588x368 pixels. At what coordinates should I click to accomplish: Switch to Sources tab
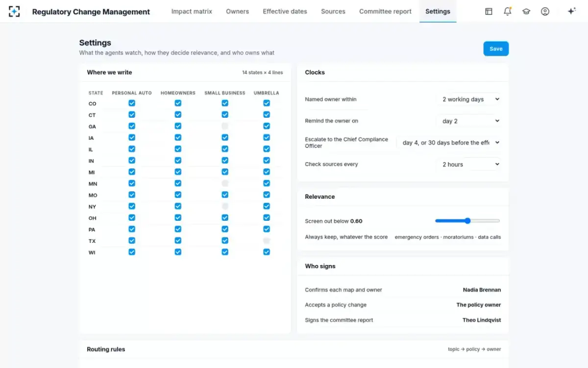click(333, 11)
